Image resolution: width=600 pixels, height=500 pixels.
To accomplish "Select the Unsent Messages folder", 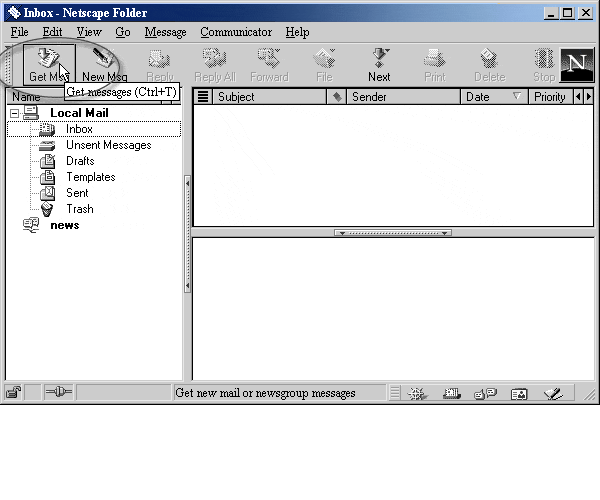I will (x=109, y=145).
